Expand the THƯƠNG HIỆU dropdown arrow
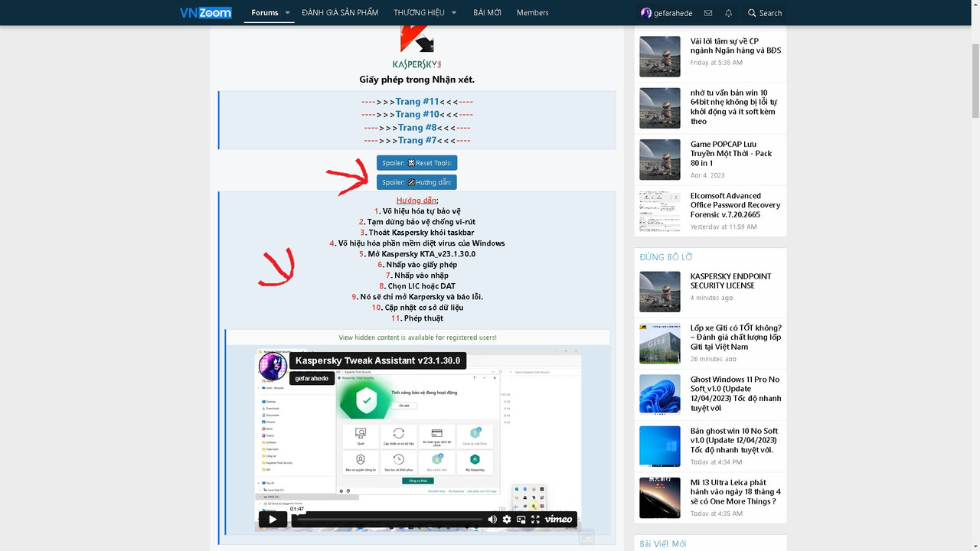 pyautogui.click(x=454, y=13)
